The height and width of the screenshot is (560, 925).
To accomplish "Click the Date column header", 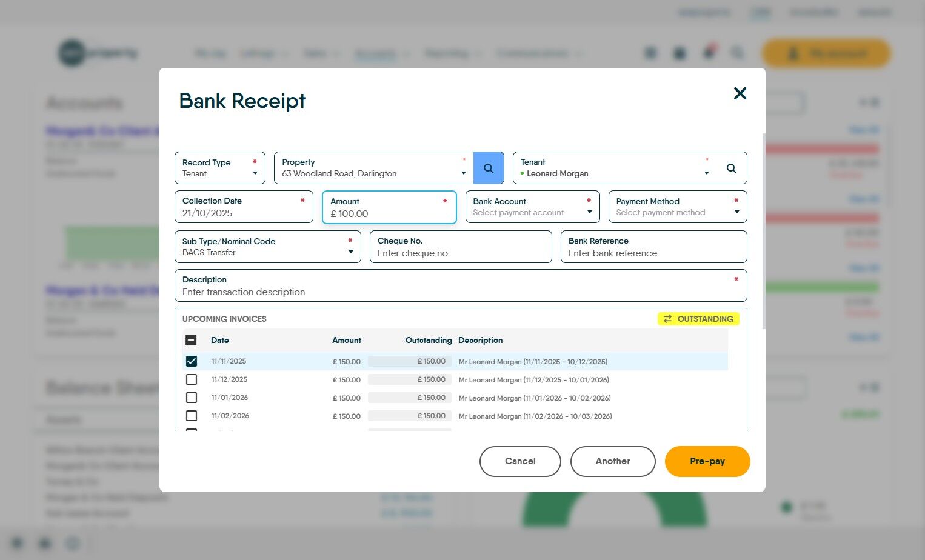I will point(220,341).
